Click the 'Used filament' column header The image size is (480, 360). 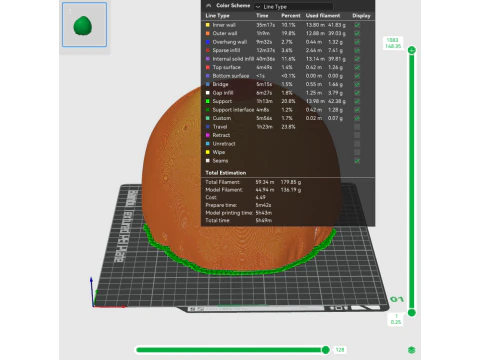pos(323,16)
